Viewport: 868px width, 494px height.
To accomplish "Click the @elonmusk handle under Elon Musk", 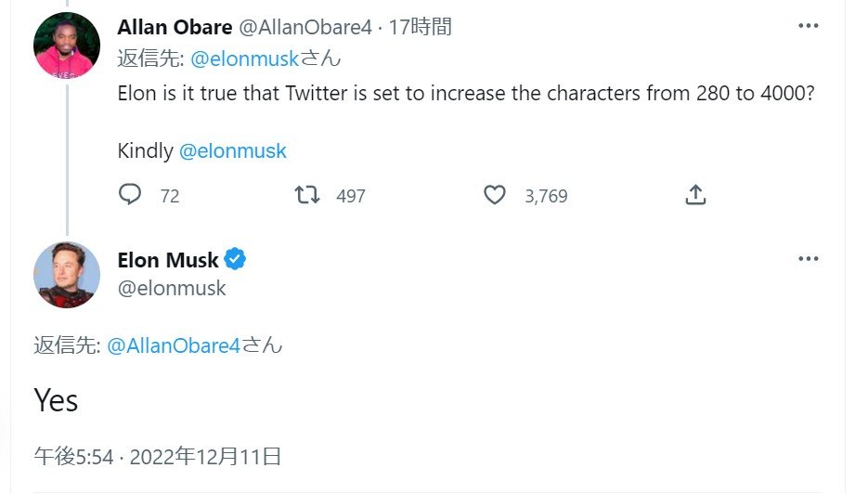I will point(172,289).
